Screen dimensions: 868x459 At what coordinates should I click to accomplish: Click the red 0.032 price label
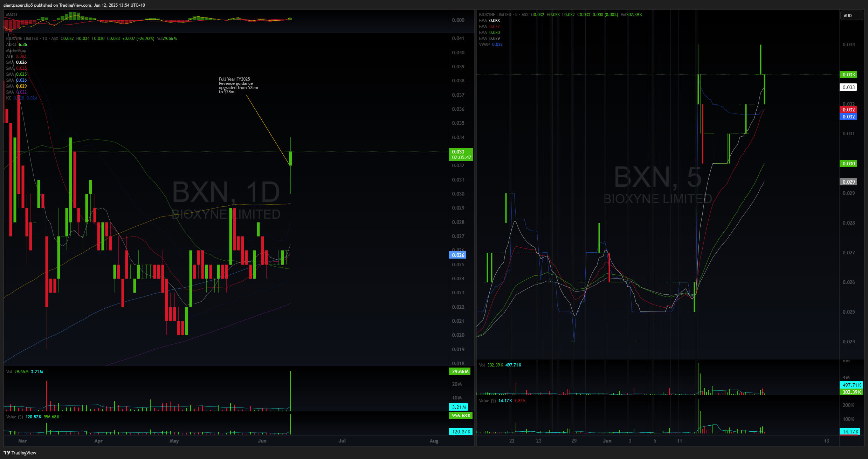click(x=848, y=110)
